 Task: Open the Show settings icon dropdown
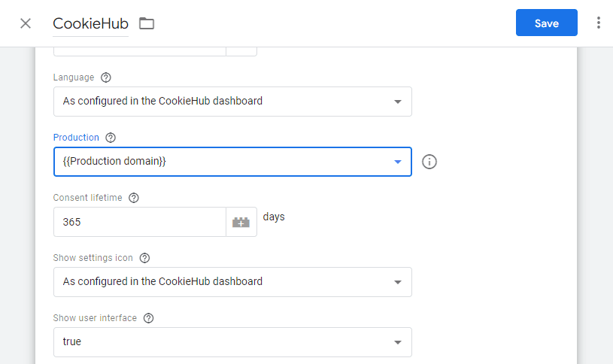(x=398, y=282)
